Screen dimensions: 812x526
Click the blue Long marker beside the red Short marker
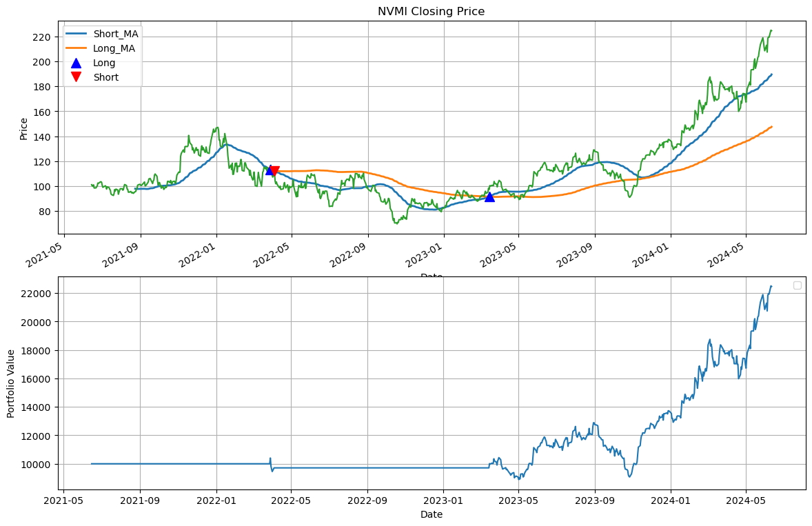point(269,170)
